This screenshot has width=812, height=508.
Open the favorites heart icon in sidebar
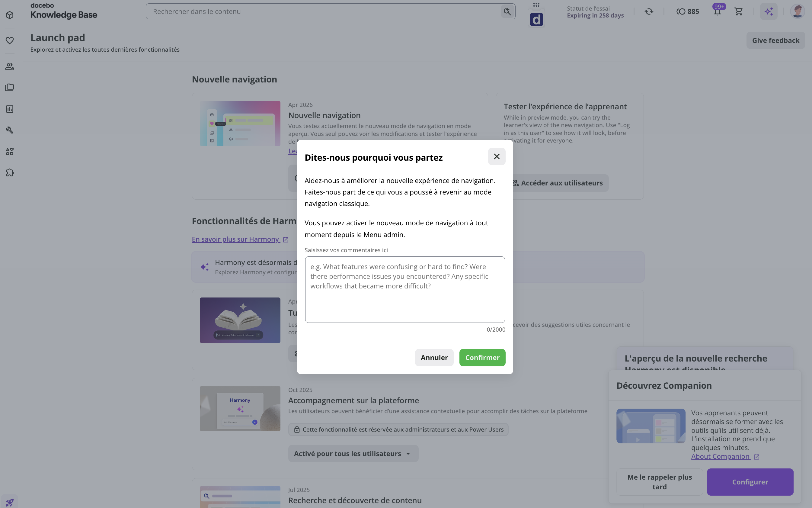tap(10, 41)
